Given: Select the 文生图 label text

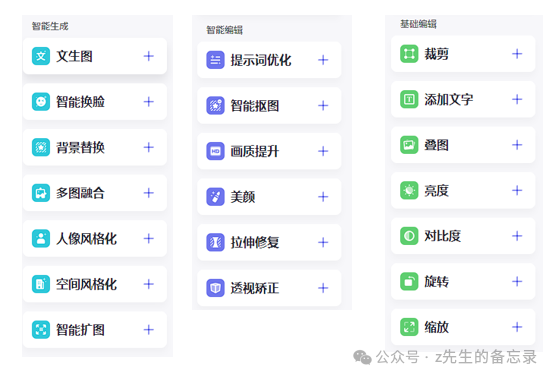Looking at the screenshot, I should coord(74,56).
